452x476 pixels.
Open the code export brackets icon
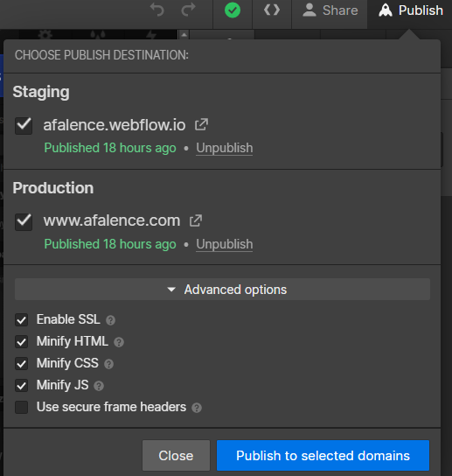tap(272, 10)
